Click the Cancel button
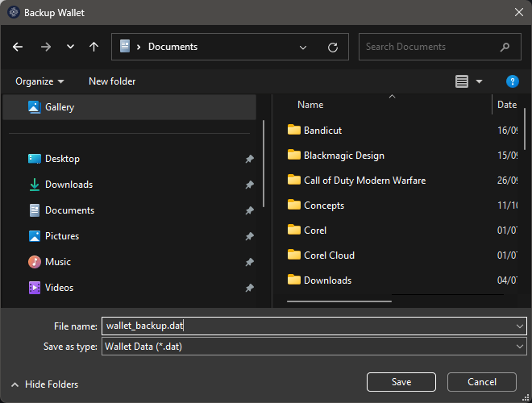 tap(482, 382)
